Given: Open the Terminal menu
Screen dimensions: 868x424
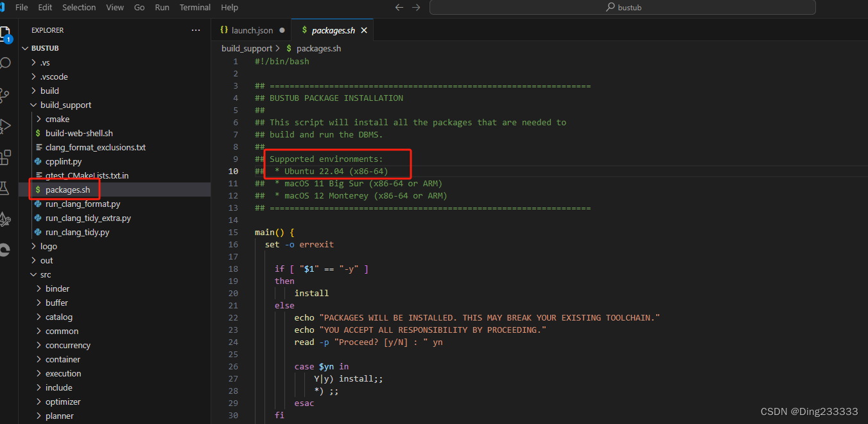Looking at the screenshot, I should pos(195,8).
